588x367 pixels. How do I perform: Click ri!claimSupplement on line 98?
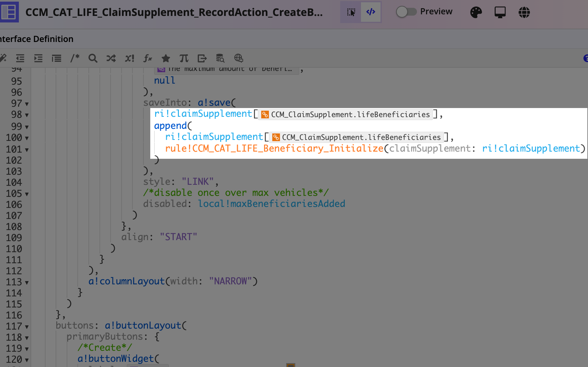203,114
